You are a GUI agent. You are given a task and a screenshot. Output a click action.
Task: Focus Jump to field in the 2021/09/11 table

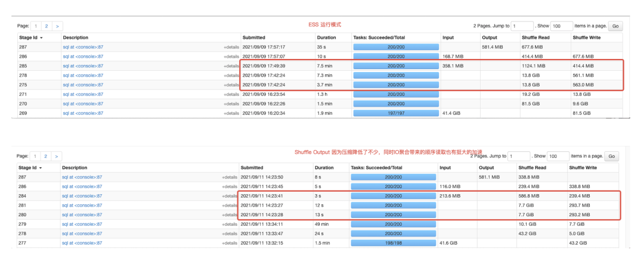click(x=519, y=157)
